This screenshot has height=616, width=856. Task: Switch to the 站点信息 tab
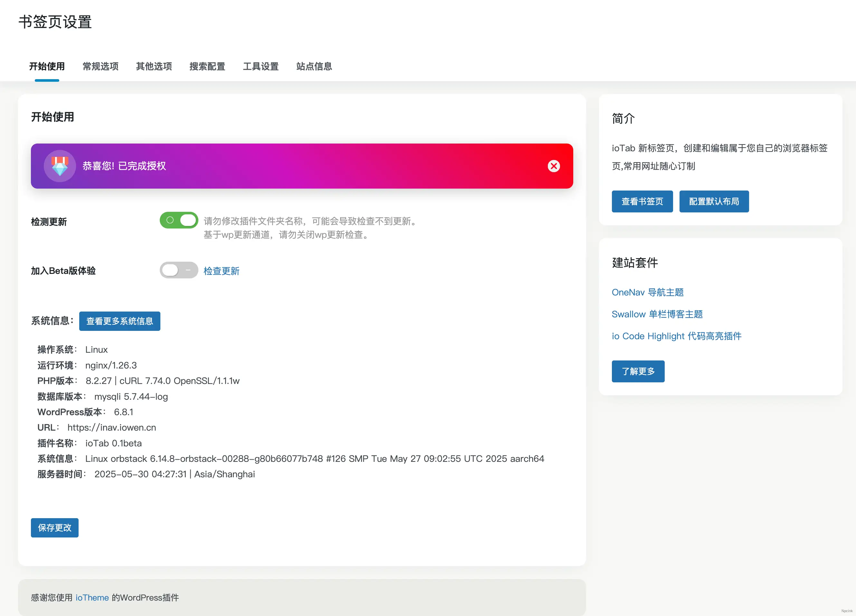[x=314, y=66]
